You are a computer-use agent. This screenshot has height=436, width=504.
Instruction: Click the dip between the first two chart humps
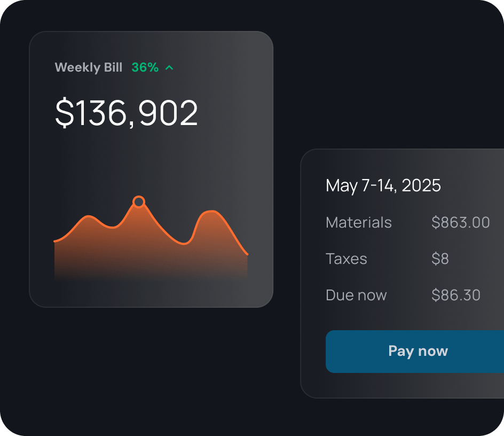click(112, 228)
